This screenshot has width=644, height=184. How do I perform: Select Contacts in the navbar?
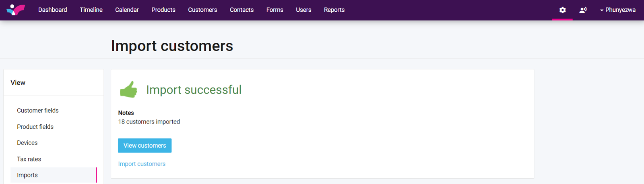242,10
